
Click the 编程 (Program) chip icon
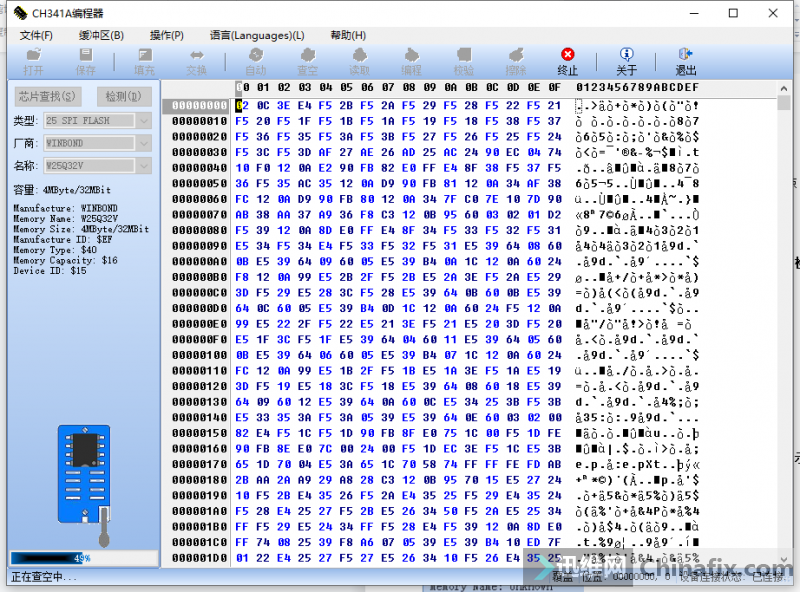[x=412, y=61]
